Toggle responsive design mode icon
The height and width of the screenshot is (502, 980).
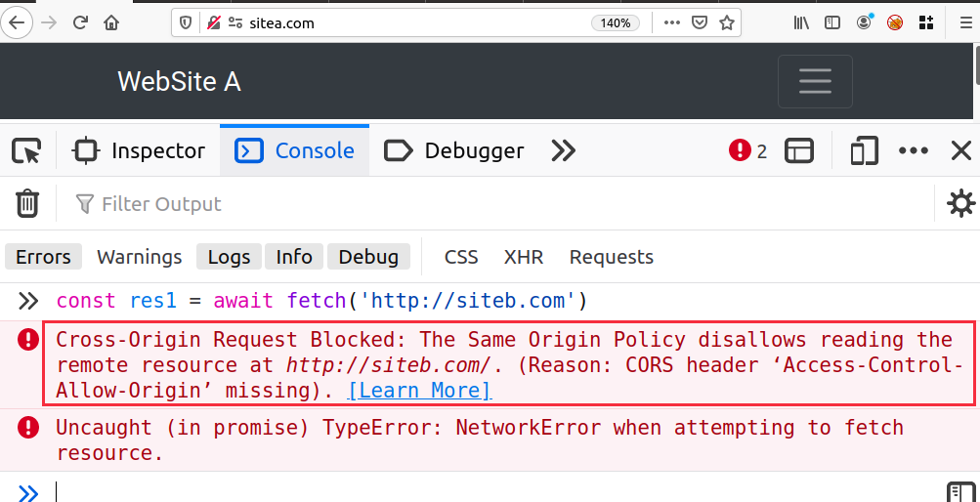[x=864, y=151]
